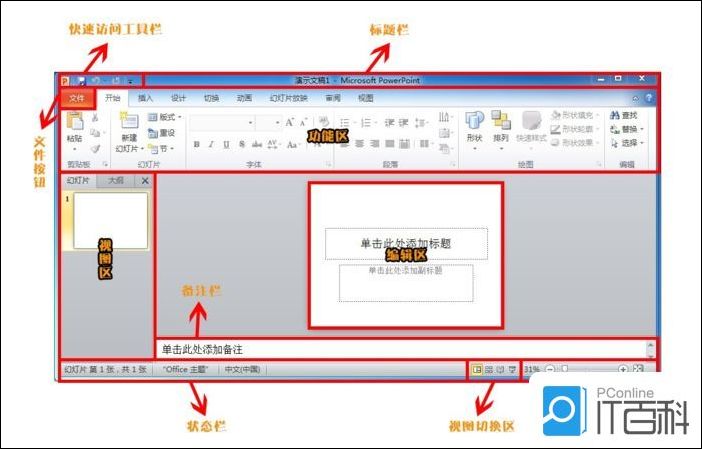The width and height of the screenshot is (702, 449).
Task: Click the 新建幻灯片 (New Slide) icon
Action: pos(129,121)
